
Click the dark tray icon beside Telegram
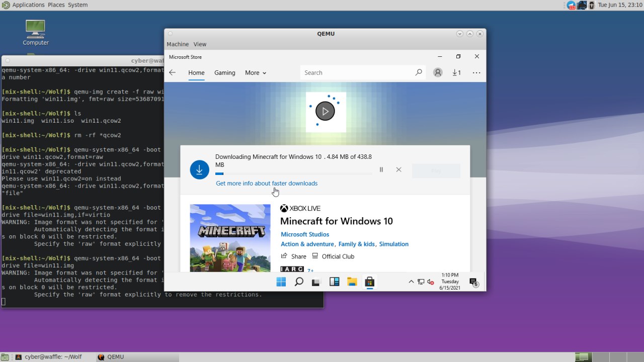(x=582, y=5)
